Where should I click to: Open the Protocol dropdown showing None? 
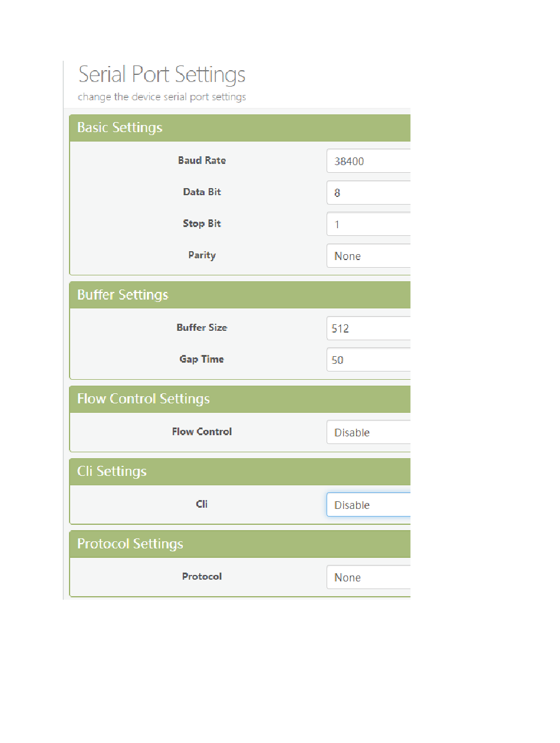point(368,577)
